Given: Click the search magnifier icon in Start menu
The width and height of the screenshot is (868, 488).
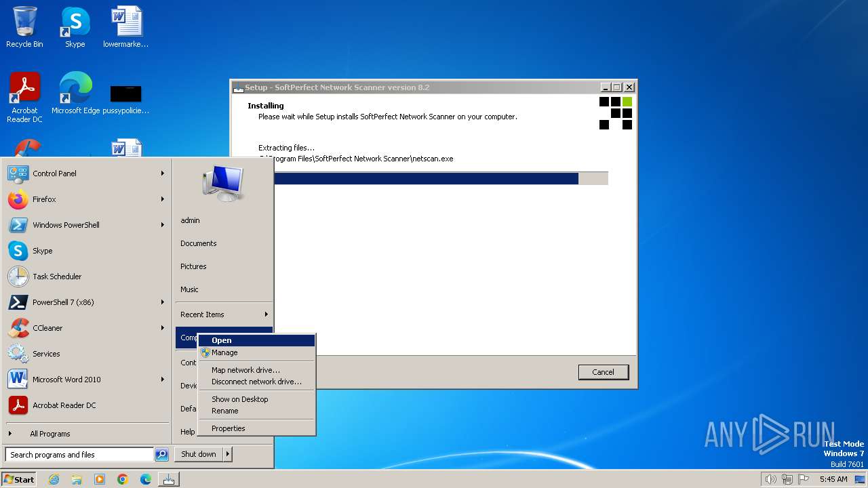Looking at the screenshot, I should click(x=161, y=455).
